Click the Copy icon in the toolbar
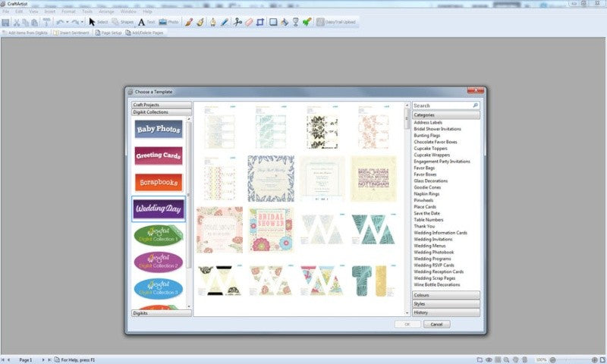 pyautogui.click(x=25, y=23)
